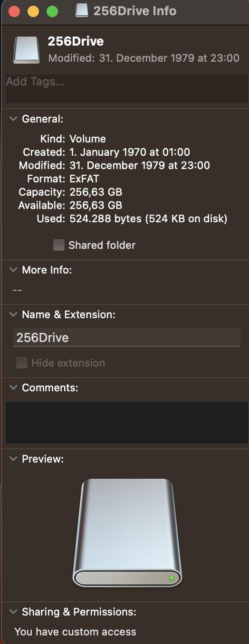Enable the Shared folder checkbox

[59, 245]
